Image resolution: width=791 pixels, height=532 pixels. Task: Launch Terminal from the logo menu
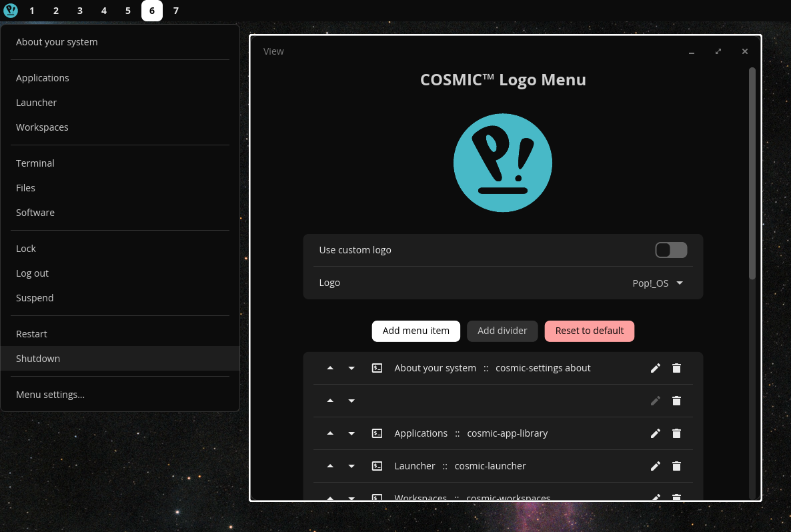pyautogui.click(x=120, y=163)
